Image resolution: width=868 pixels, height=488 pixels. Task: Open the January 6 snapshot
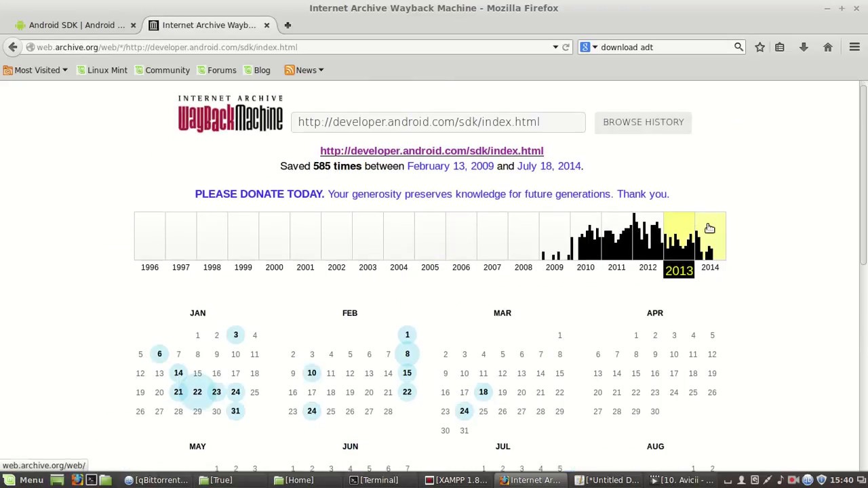(159, 354)
